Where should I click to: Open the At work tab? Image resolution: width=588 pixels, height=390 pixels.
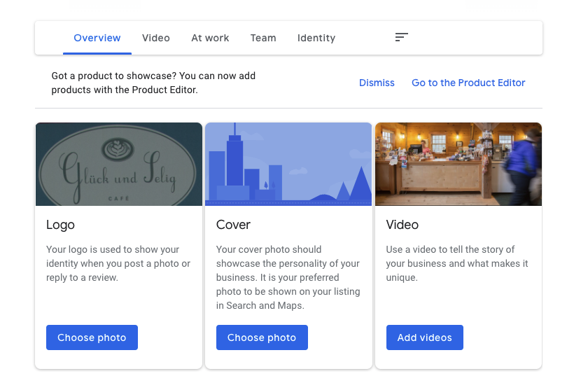pos(210,38)
